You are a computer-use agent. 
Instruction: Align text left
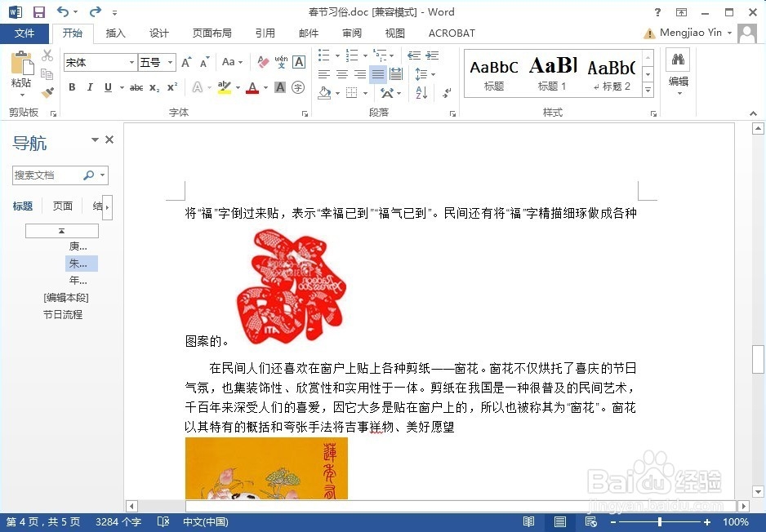click(324, 74)
